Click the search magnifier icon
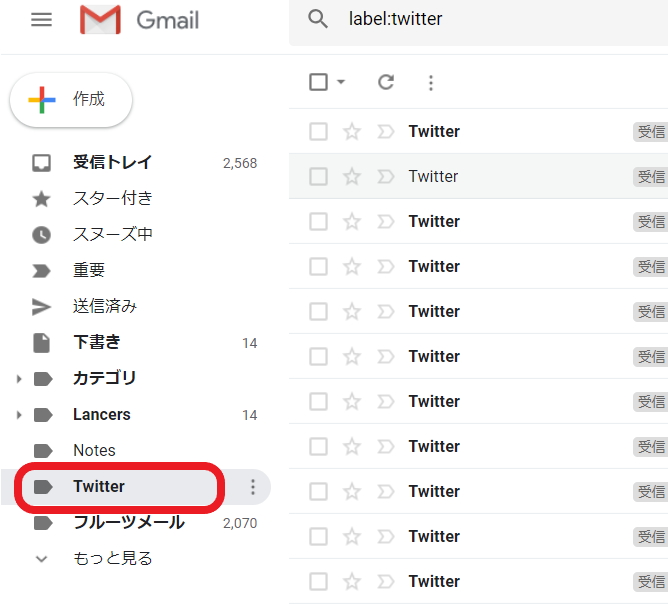Image resolution: width=668 pixels, height=610 pixels. 318,20
